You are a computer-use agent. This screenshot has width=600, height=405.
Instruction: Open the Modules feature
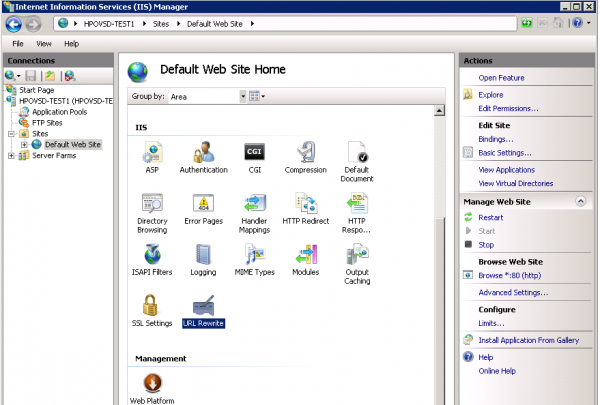coord(305,260)
